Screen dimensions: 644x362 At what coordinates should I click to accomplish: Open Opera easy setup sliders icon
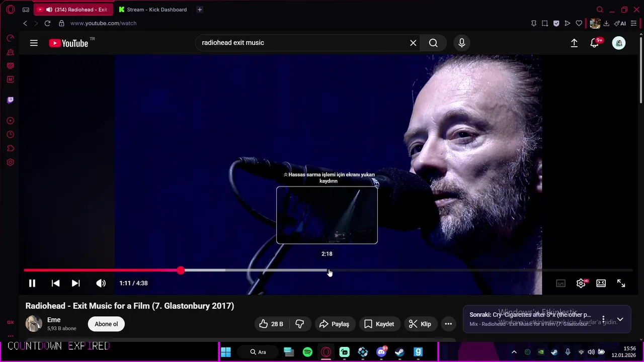(633, 23)
